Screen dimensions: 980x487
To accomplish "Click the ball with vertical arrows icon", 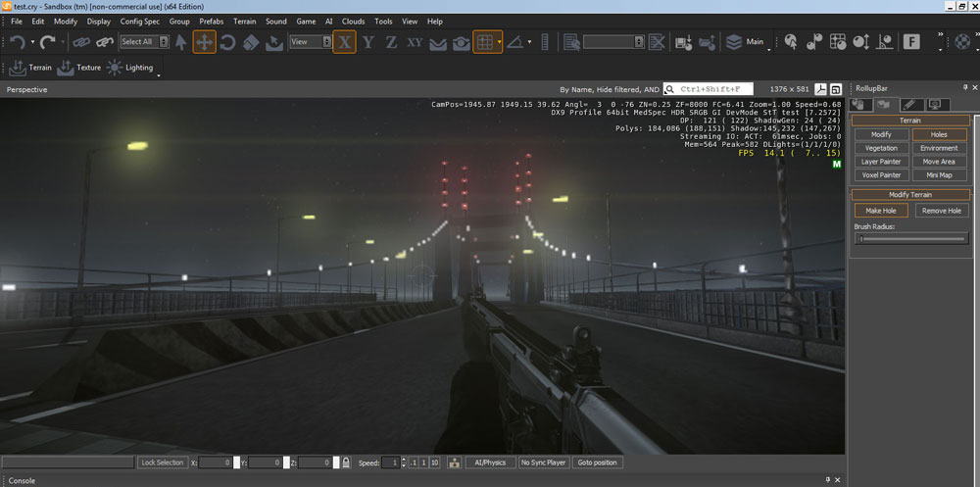I will point(860,42).
